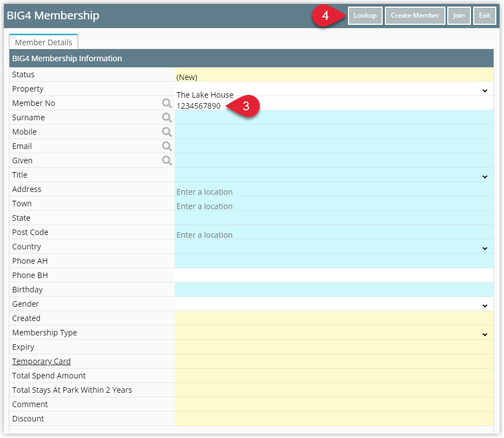
Task: Click the Mobile search magnifier icon
Action: [x=167, y=132]
